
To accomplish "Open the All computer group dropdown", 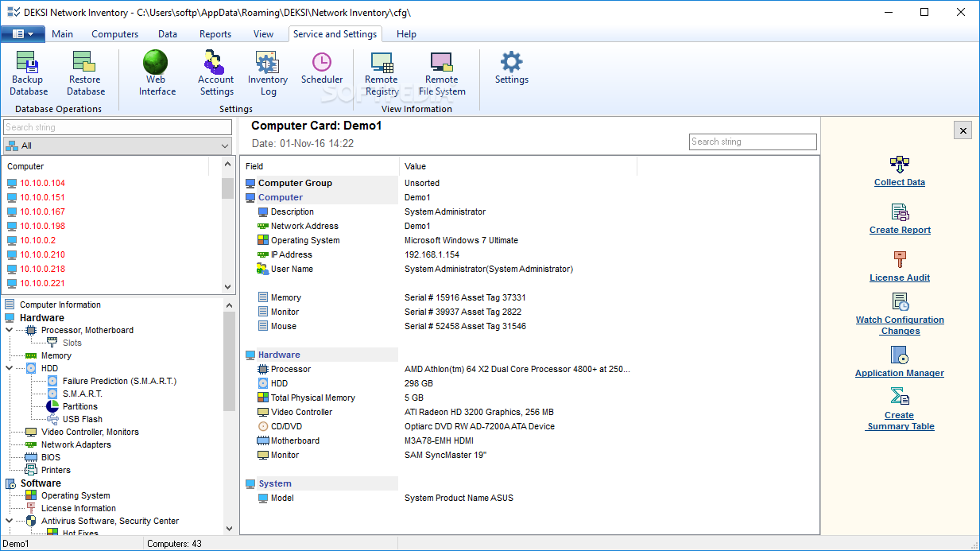I will pos(118,146).
